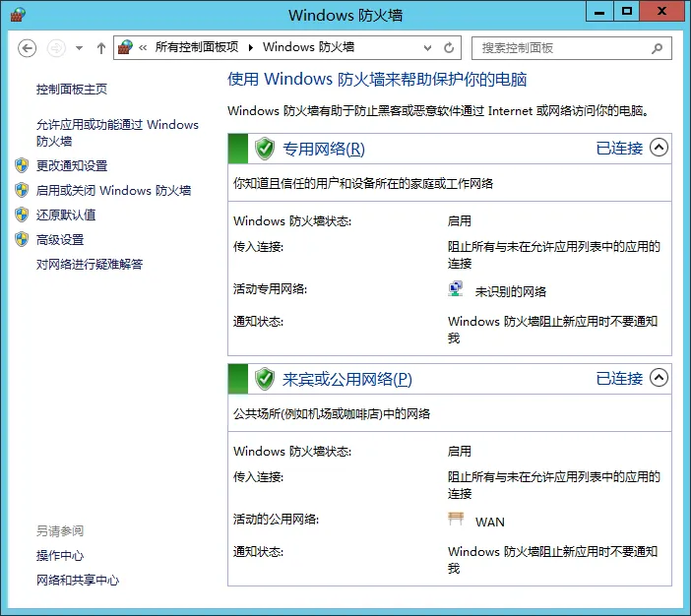Click the 活动的公用网络: label
This screenshot has height=616, width=691.
point(276,519)
